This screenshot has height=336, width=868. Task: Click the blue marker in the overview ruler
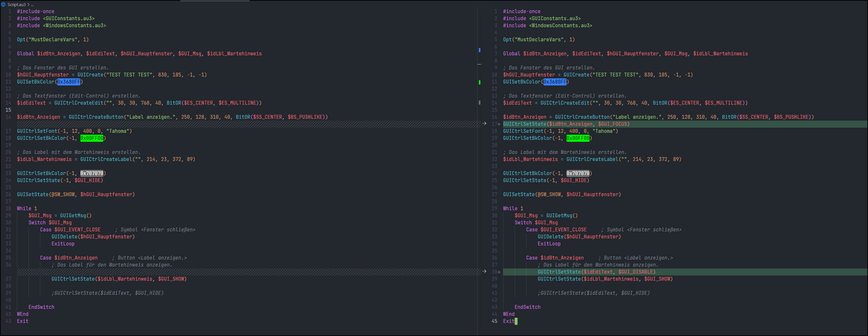point(479,50)
